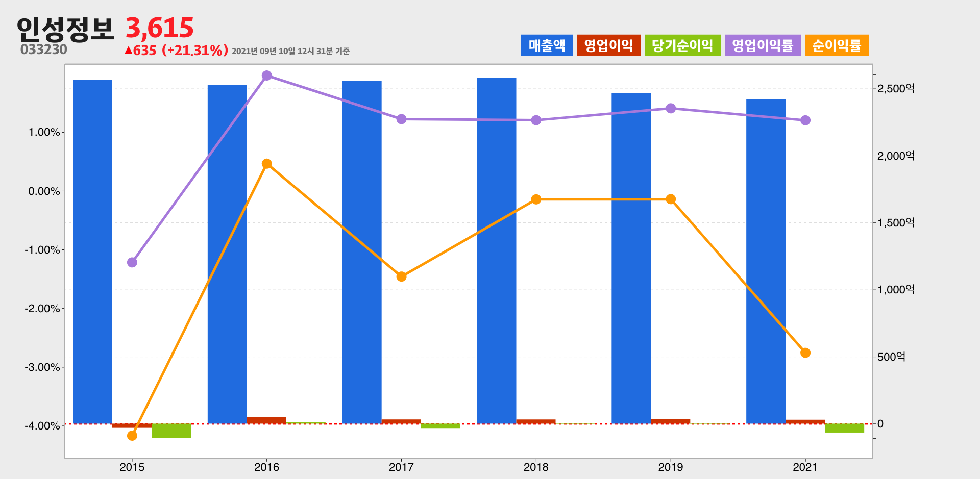
Task: Click the 2016 purple operating margin point
Action: [x=266, y=75]
